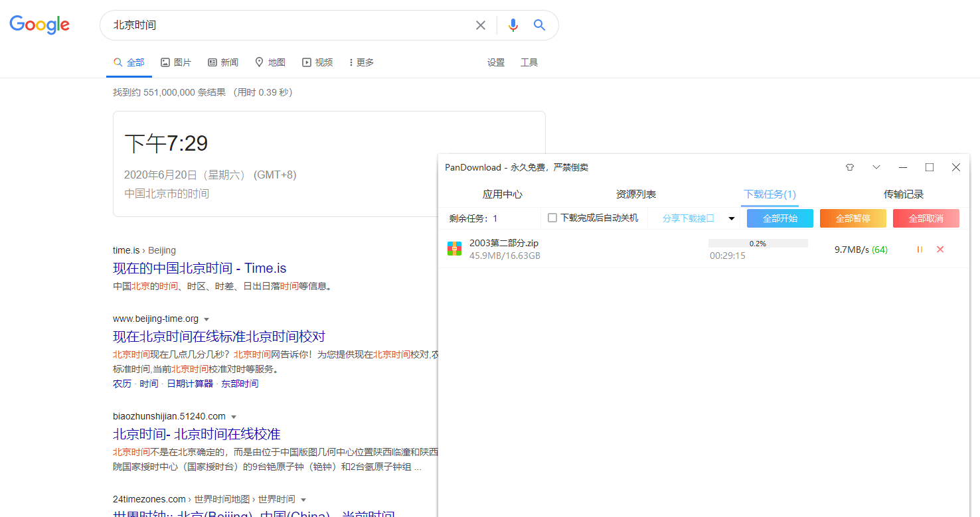Click the 2003第二部分.zip file icon
The width and height of the screenshot is (980, 517).
[x=454, y=250]
